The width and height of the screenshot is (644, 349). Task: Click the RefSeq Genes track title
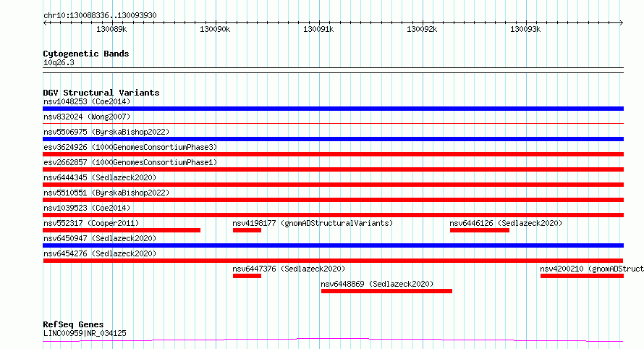(x=73, y=324)
